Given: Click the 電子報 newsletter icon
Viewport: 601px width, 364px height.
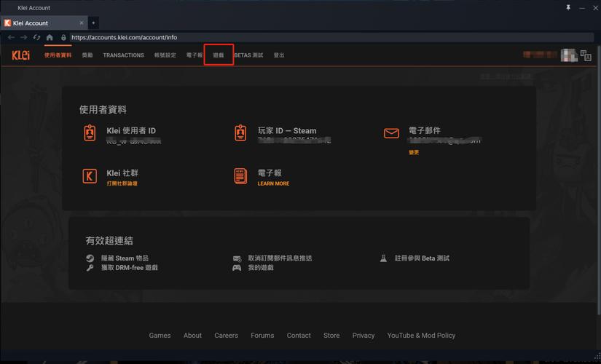Looking at the screenshot, I should pyautogui.click(x=240, y=176).
